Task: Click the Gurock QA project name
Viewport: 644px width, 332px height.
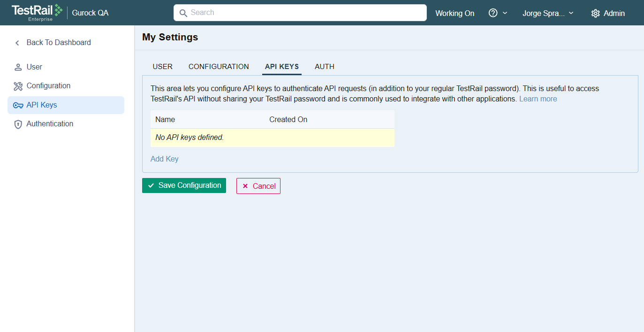Action: (90, 13)
